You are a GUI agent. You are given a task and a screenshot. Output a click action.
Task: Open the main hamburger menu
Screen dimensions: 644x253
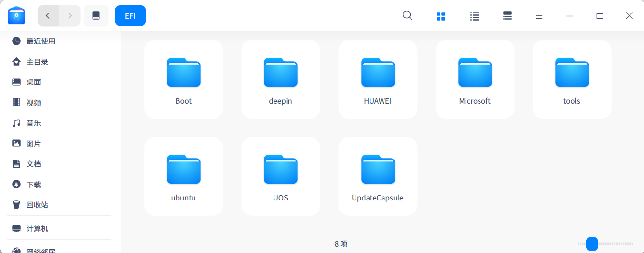[x=539, y=16]
